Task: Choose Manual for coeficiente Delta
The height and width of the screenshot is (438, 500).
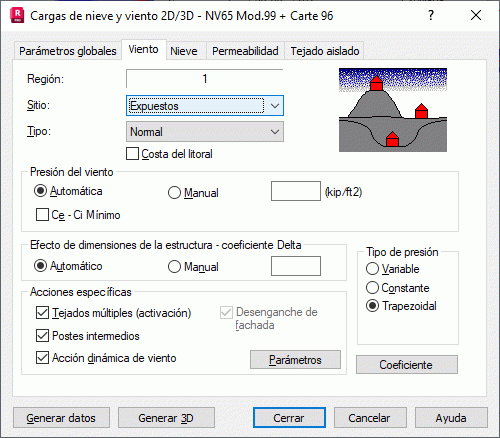Action: [174, 267]
